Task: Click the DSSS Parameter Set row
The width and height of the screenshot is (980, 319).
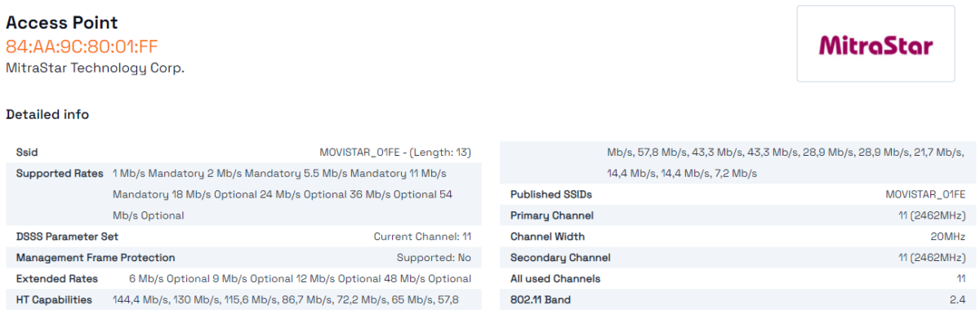Action: [x=244, y=237]
